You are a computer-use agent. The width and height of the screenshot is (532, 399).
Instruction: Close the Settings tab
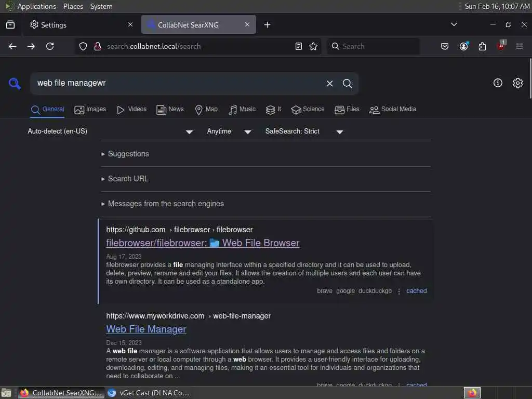130,25
